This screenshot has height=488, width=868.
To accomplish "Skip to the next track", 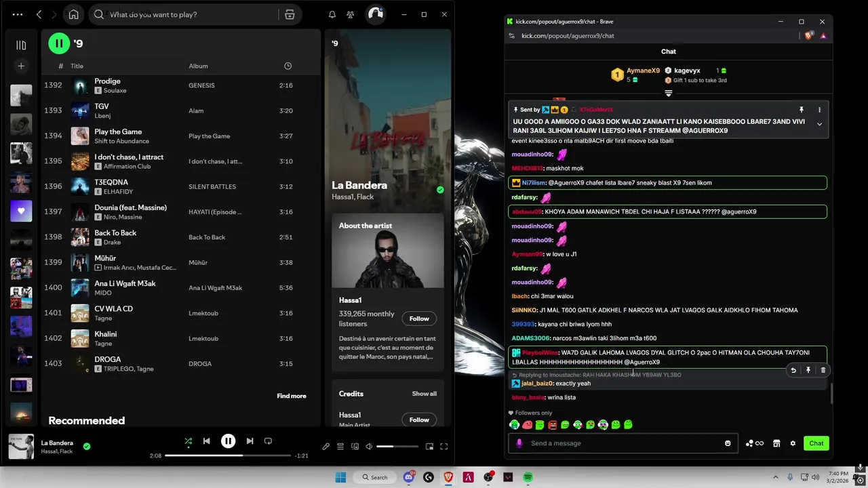I will point(250,441).
